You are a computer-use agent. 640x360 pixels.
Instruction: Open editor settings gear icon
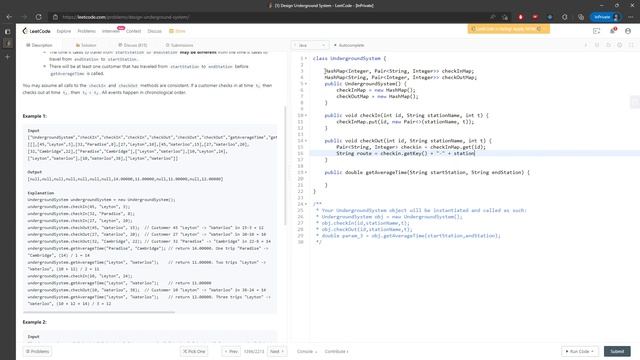(620, 45)
